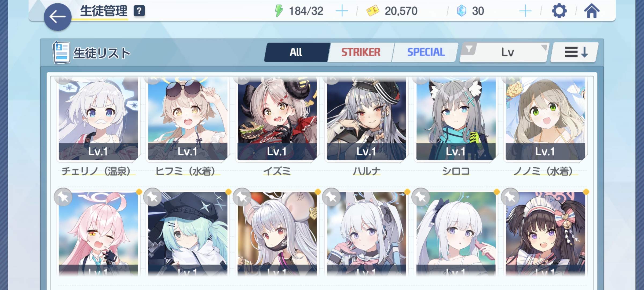Add energy with the plus beside 184/32
Viewport: 644px width, 290px height.
(x=342, y=11)
